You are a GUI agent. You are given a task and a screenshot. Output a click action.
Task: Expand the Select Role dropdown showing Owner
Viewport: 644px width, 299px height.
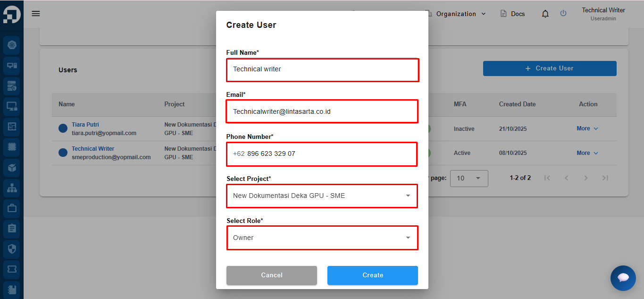coord(322,238)
